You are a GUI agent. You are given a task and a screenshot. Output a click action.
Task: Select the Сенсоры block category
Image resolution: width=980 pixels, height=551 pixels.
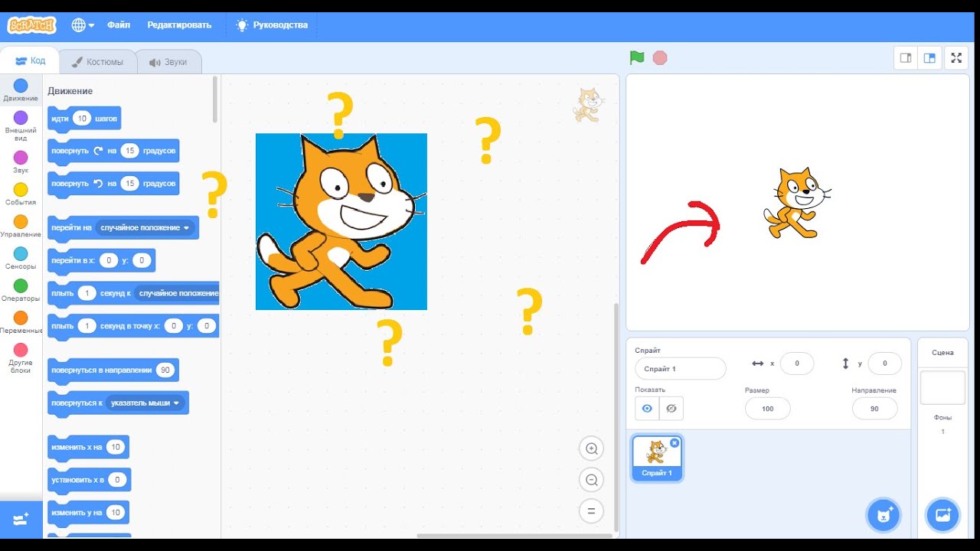[x=21, y=259]
